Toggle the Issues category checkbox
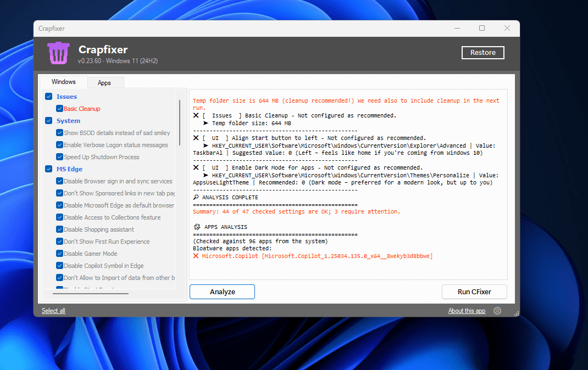This screenshot has height=370, width=588. tap(49, 96)
